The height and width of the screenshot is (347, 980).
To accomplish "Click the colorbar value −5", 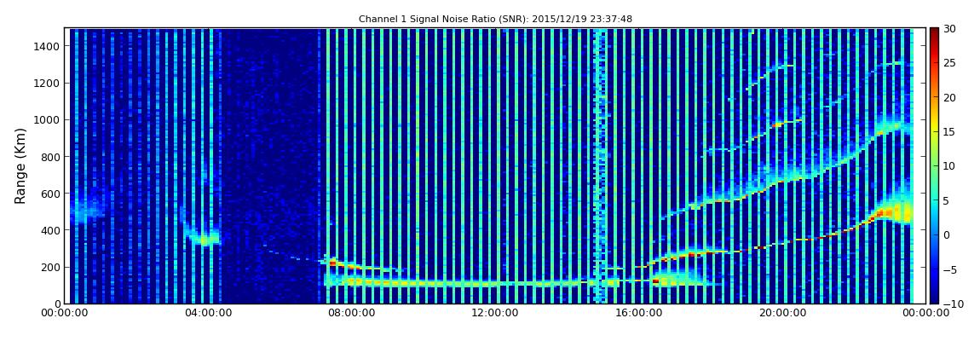I will (x=951, y=269).
